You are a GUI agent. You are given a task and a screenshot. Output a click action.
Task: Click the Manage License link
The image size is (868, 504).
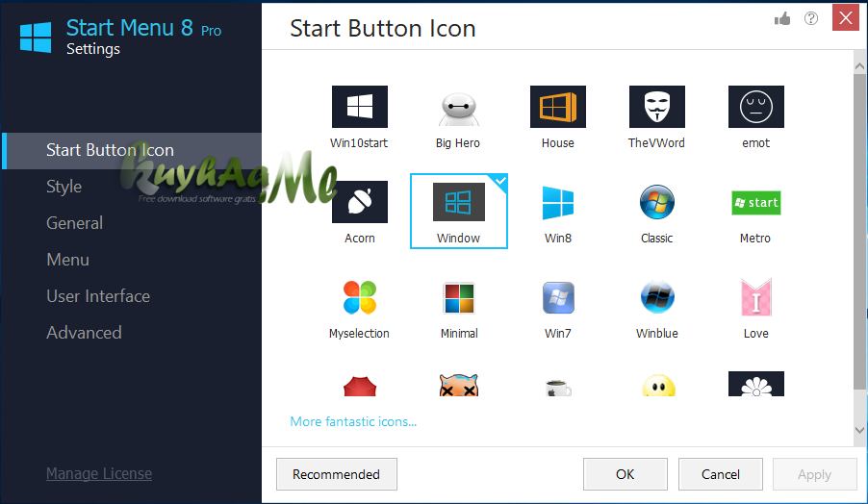point(98,473)
